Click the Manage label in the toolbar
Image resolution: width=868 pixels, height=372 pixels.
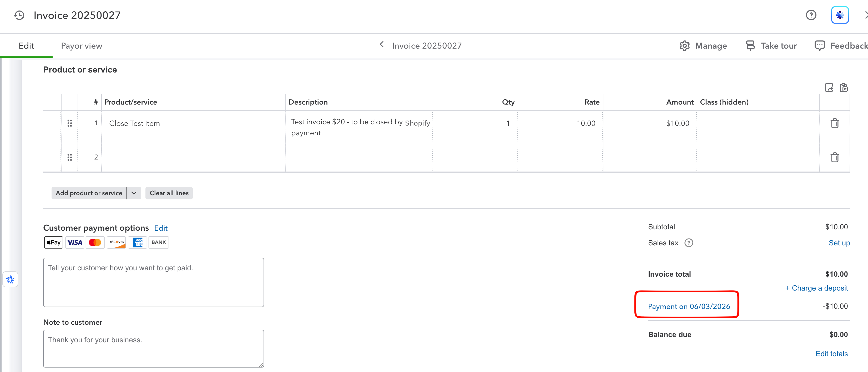pos(711,46)
